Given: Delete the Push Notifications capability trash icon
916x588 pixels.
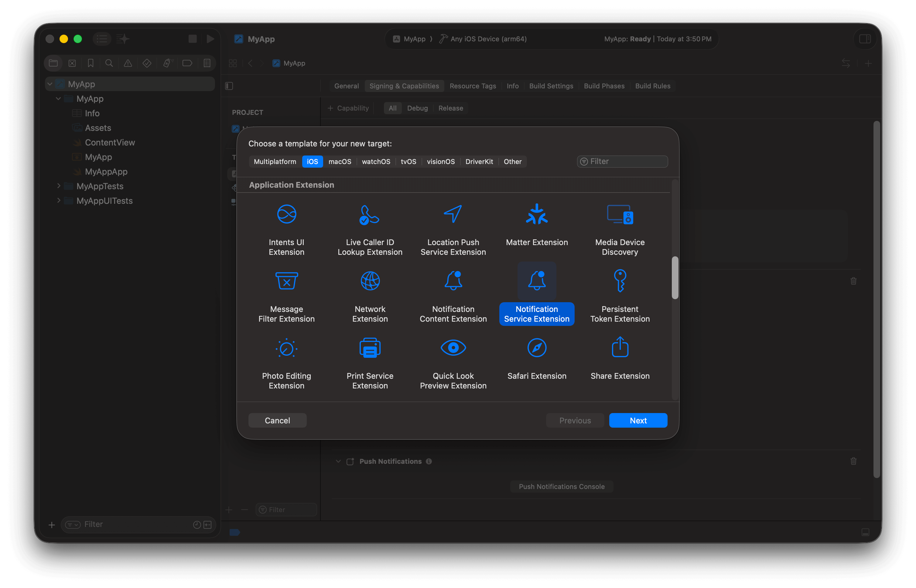Looking at the screenshot, I should [853, 461].
